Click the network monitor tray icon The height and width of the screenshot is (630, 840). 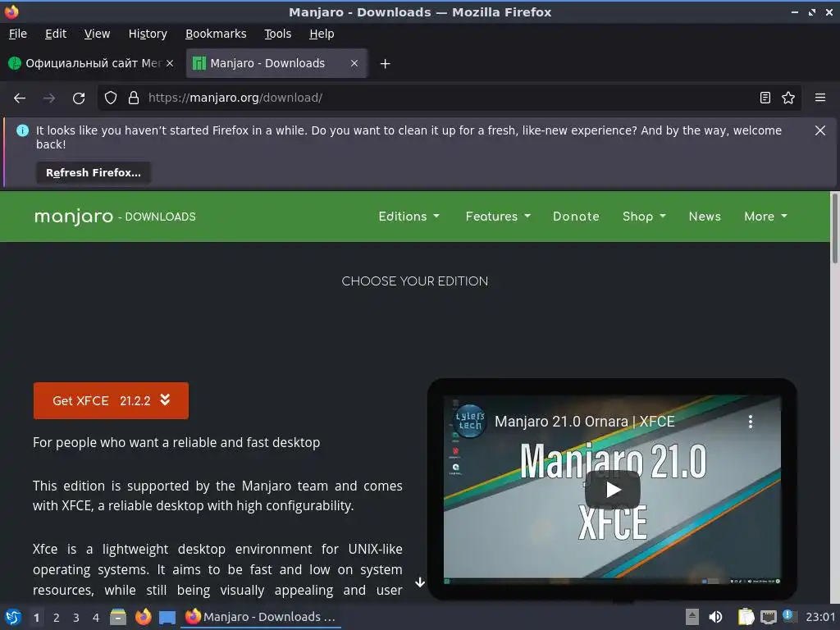click(768, 618)
